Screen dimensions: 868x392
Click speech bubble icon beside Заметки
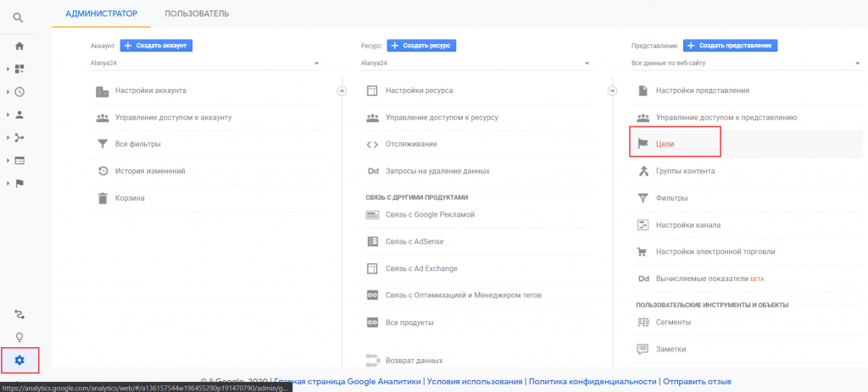(643, 350)
